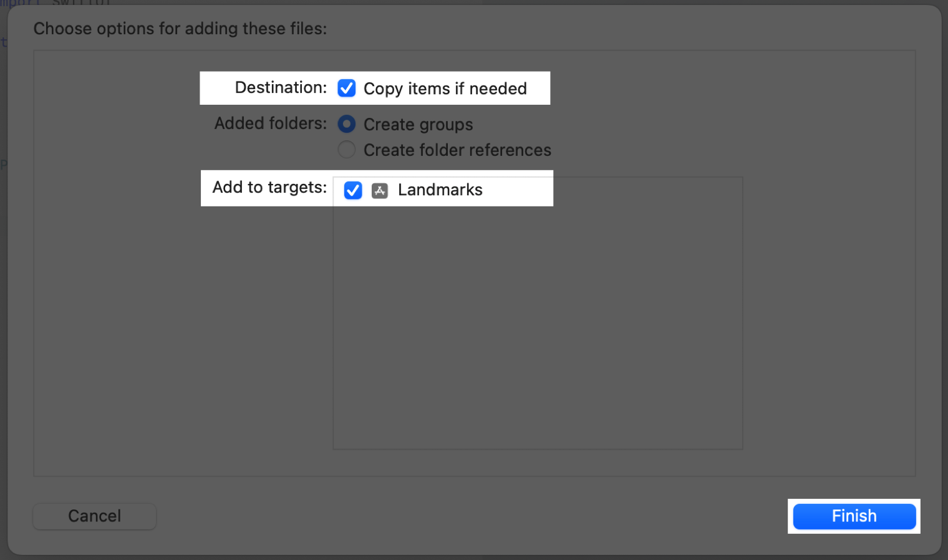Click the "Copy items if needed" label text
The width and height of the screenshot is (948, 560).
(445, 89)
